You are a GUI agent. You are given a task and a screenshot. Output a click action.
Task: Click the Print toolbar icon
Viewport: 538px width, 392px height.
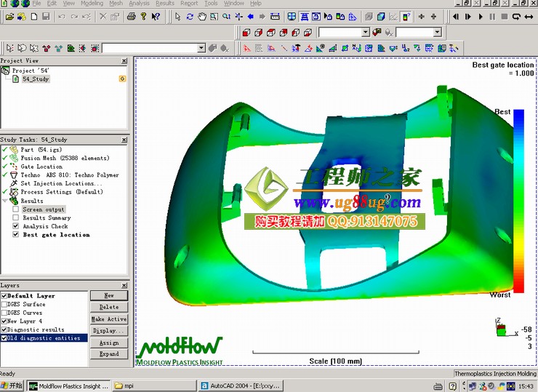131,17
